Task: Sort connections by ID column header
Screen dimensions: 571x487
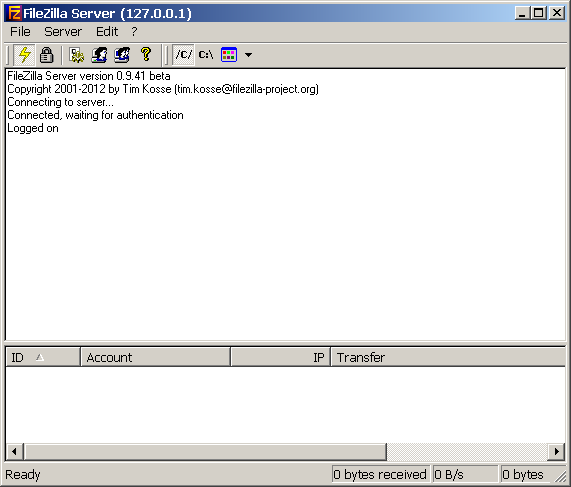Action: [43, 357]
